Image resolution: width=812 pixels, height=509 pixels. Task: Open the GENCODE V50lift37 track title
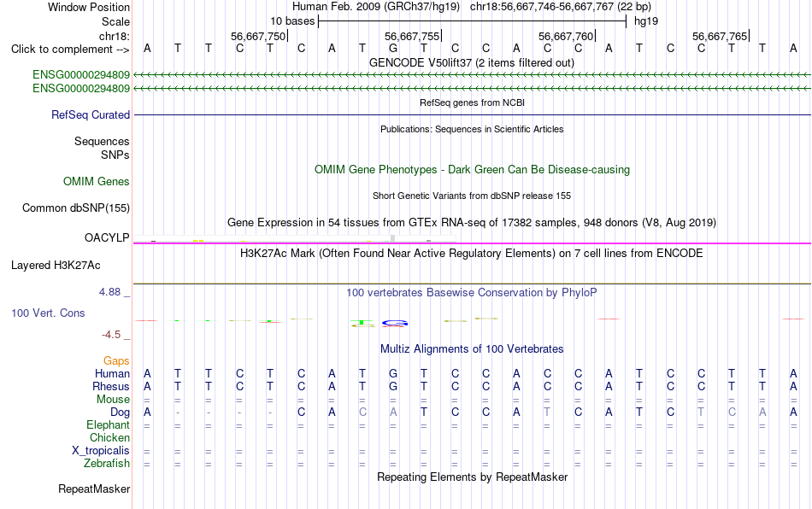pos(472,63)
